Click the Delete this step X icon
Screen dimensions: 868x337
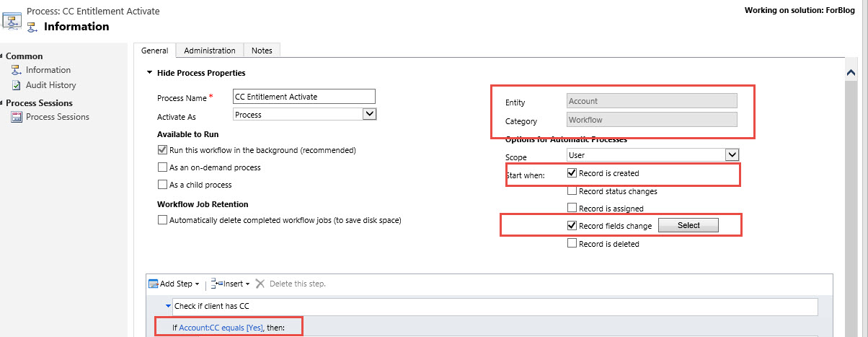pos(260,284)
